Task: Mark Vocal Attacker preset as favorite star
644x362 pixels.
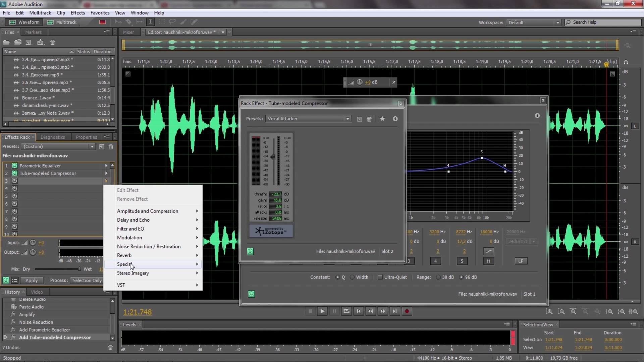Action: pos(382,119)
